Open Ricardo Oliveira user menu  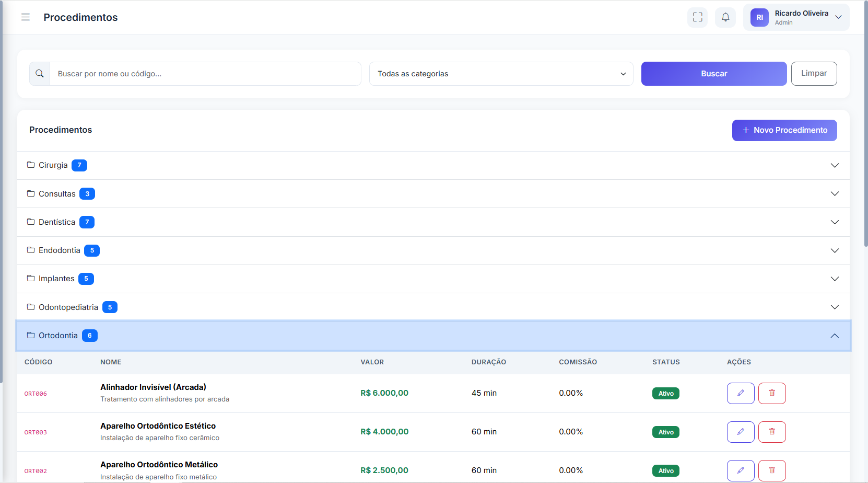(796, 17)
